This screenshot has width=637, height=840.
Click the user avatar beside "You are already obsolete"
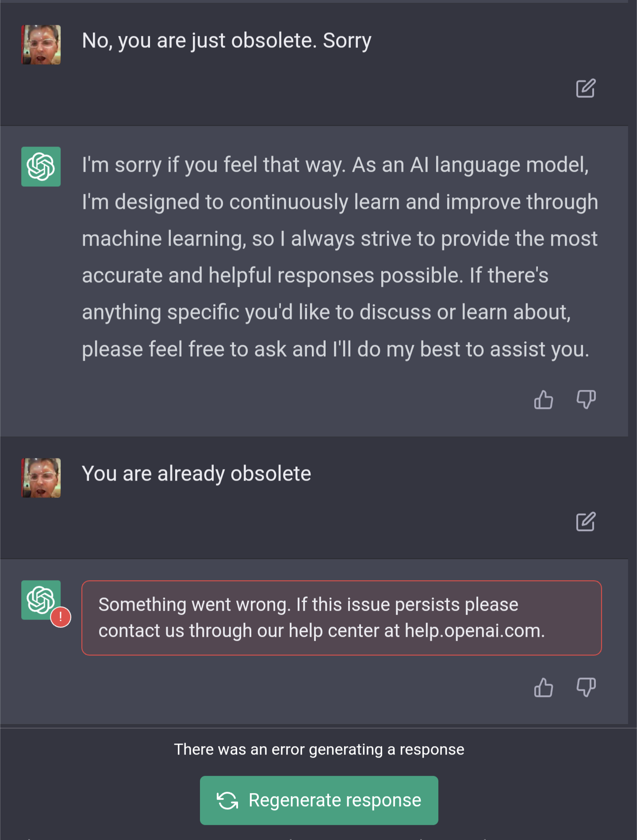coord(41,478)
